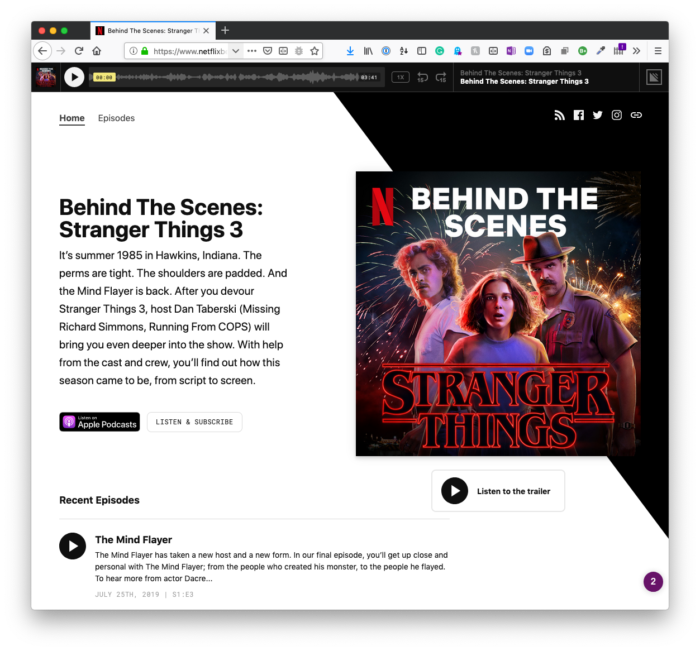Open the Instagram social icon
The width and height of the screenshot is (700, 651).
617,115
